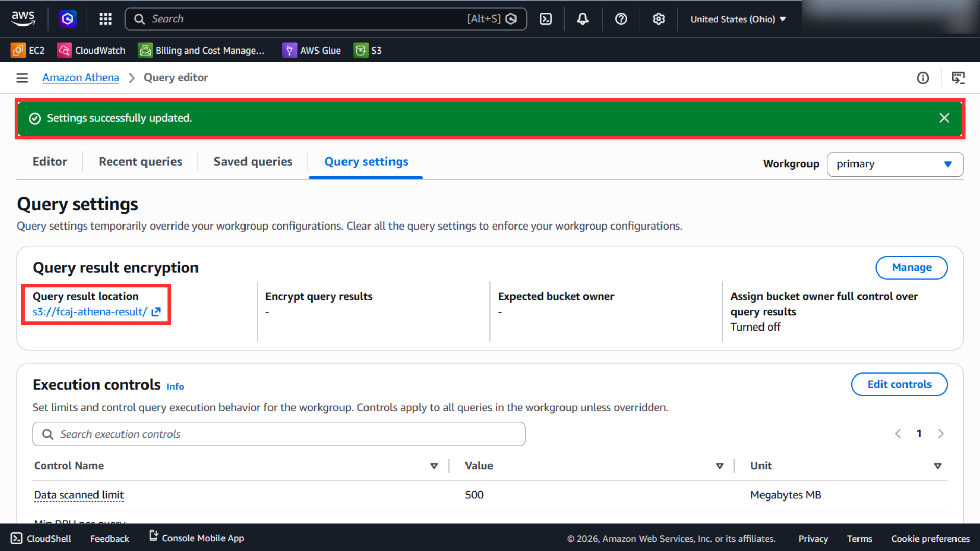Switch to the Editor tab

point(50,162)
